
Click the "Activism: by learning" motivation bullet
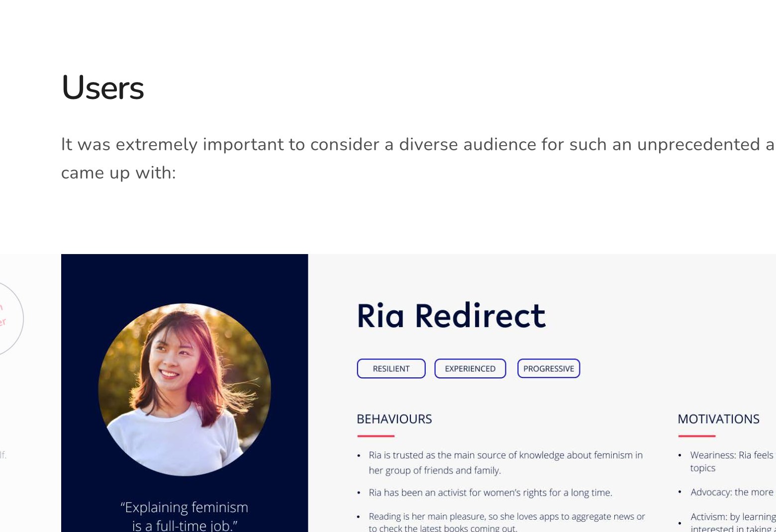pos(733,523)
